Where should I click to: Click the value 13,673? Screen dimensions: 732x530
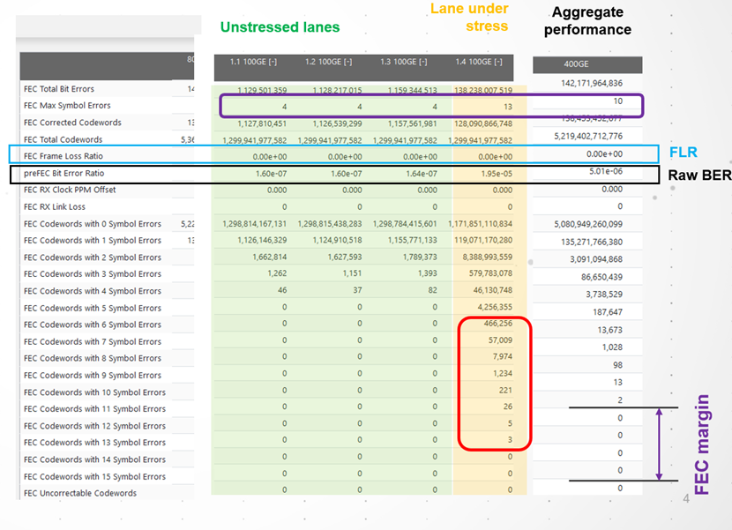(610, 330)
